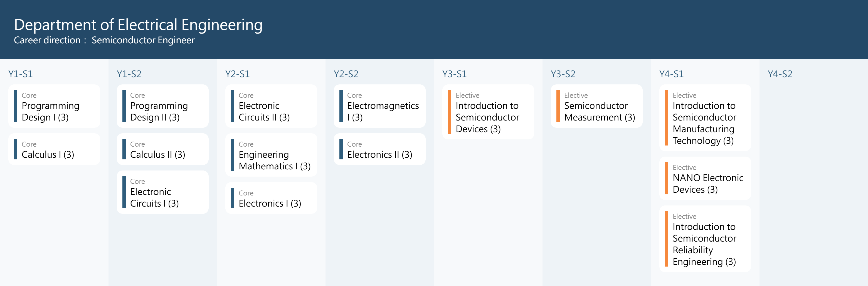Click the Y1-S1 semester column header
Viewport: 868px width, 286px height.
(x=21, y=74)
